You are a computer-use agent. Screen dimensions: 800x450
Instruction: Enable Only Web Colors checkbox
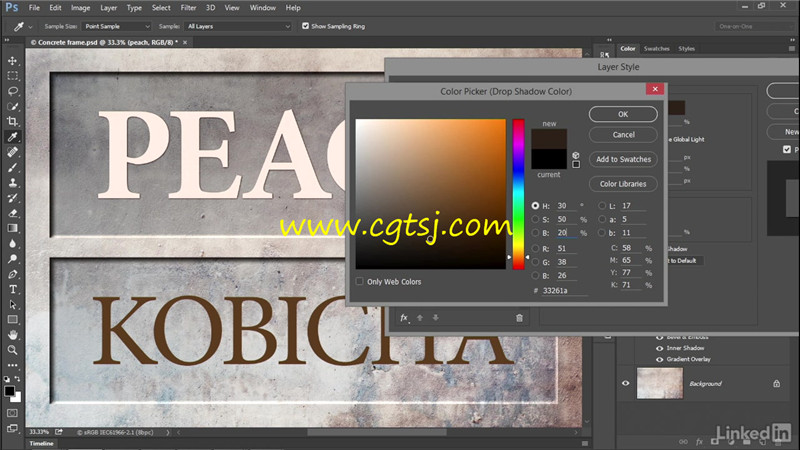click(360, 281)
